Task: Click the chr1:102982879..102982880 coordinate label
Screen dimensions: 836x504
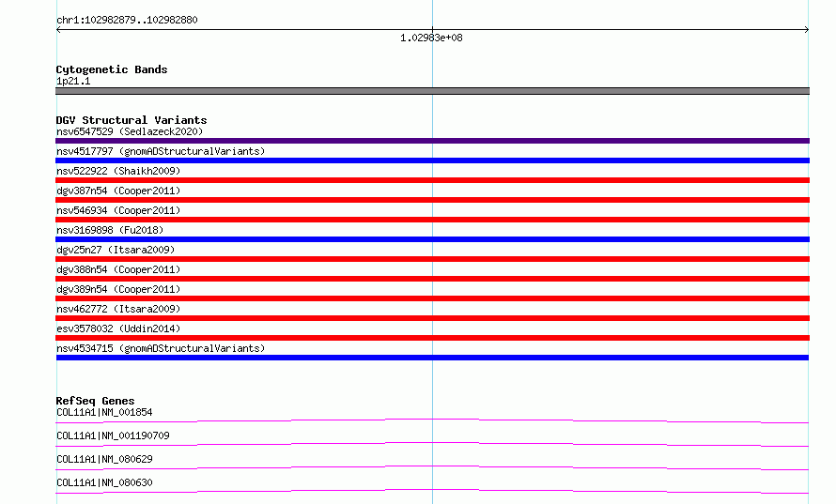Action: (127, 20)
